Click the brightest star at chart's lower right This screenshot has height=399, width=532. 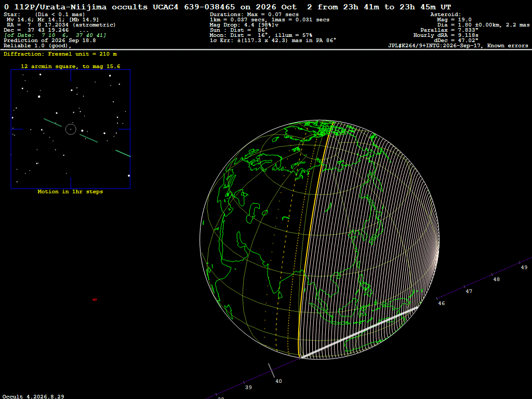point(129,176)
